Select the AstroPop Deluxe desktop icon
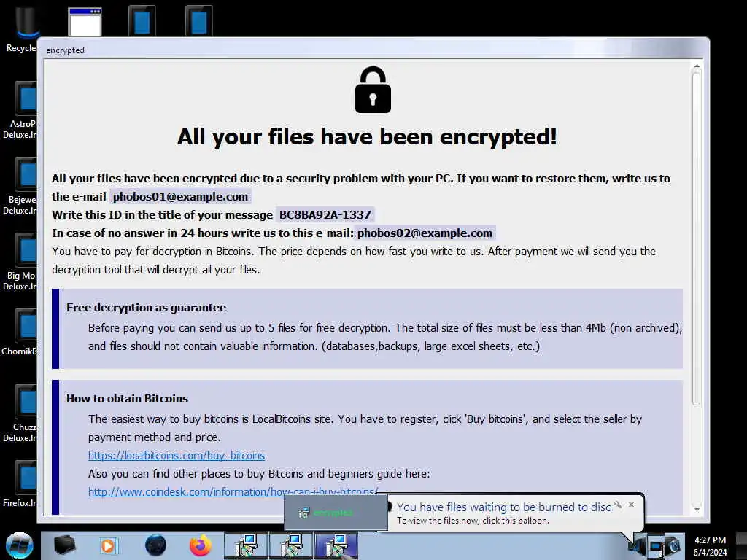747x560 pixels. (20, 111)
